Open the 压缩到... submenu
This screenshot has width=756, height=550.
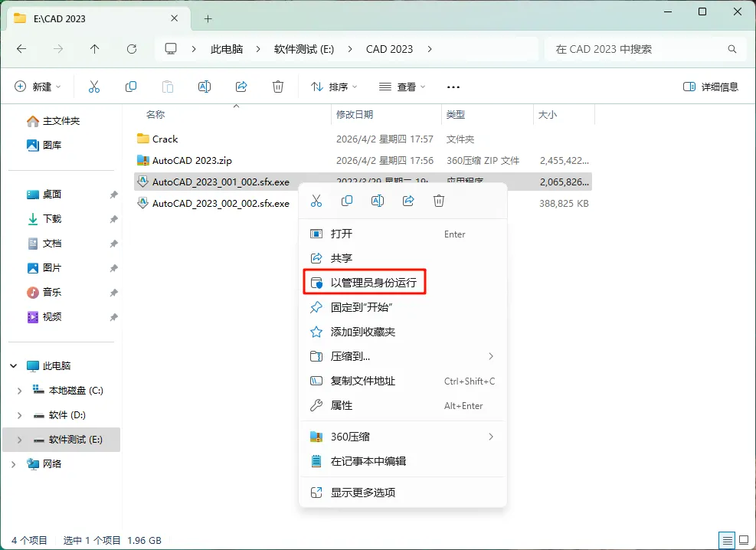pyautogui.click(x=403, y=356)
